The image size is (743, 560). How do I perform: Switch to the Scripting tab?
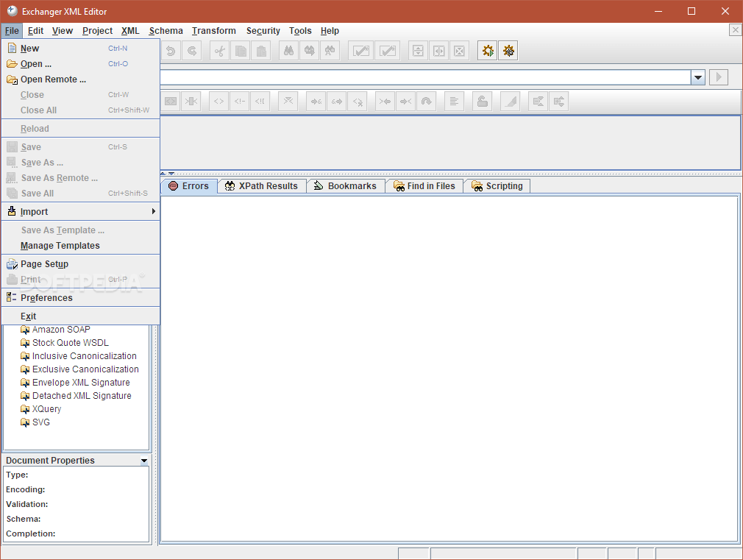click(x=497, y=186)
